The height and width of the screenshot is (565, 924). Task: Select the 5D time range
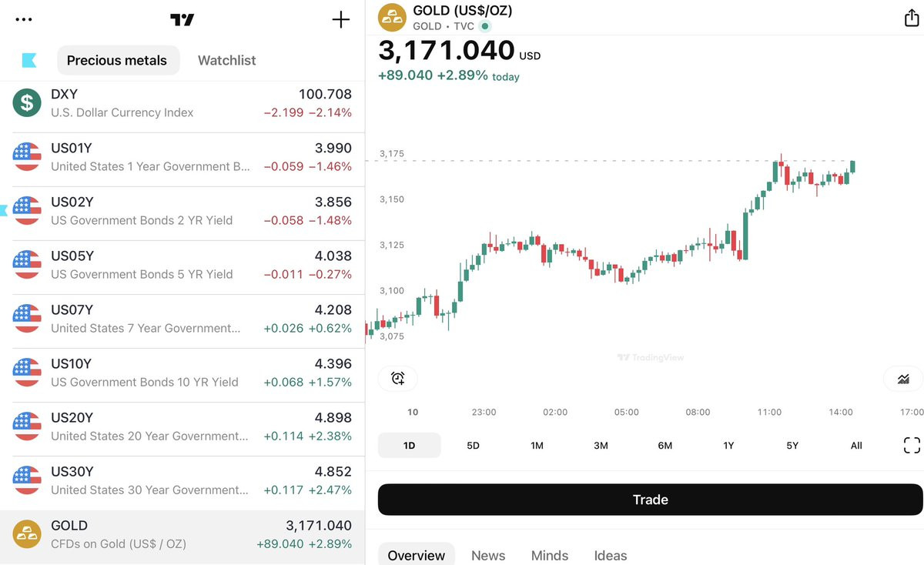[x=473, y=445]
